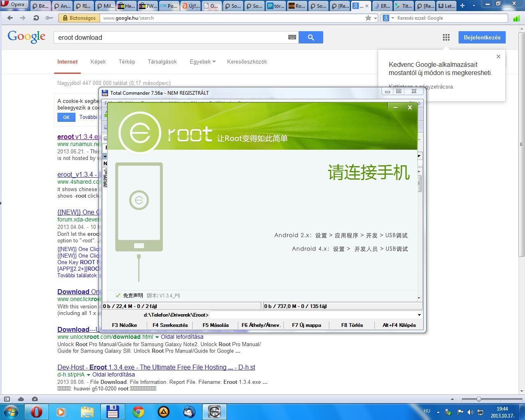Open address bar history dropdown arrow
The height and width of the screenshot is (420, 525).
tap(375, 18)
